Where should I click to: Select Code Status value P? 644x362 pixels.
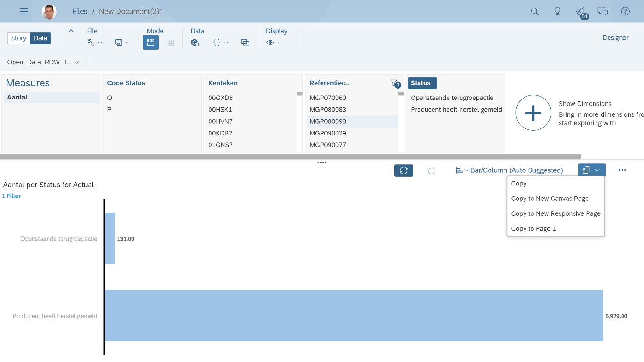(109, 109)
